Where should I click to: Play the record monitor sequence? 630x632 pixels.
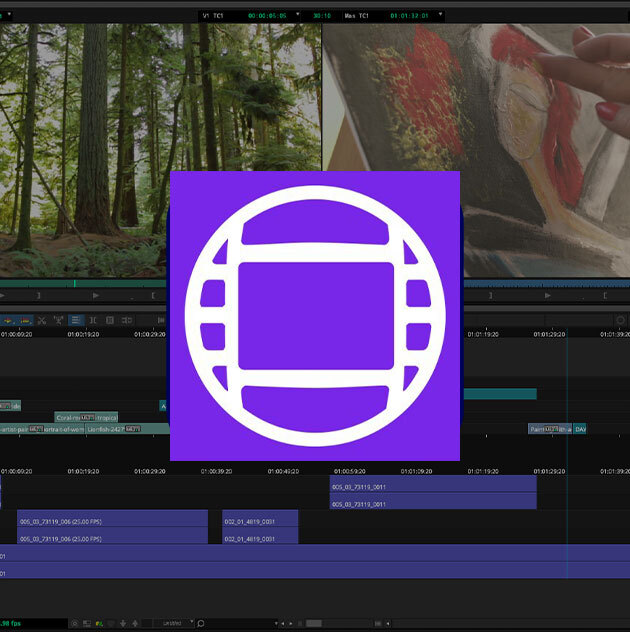point(547,296)
